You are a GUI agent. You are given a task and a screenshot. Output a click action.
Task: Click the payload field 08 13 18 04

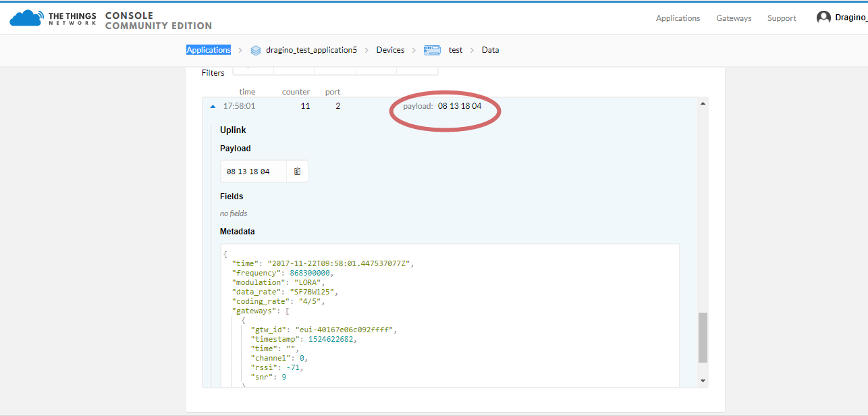tap(254, 172)
